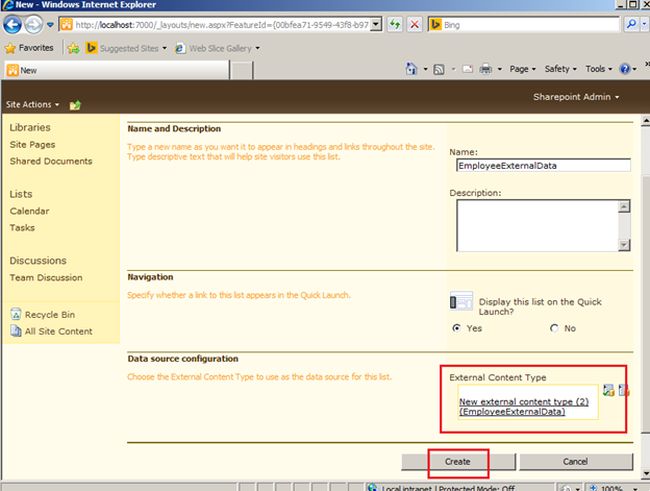Open the Libraries heading link
This screenshot has height=491, width=650.
click(30, 127)
